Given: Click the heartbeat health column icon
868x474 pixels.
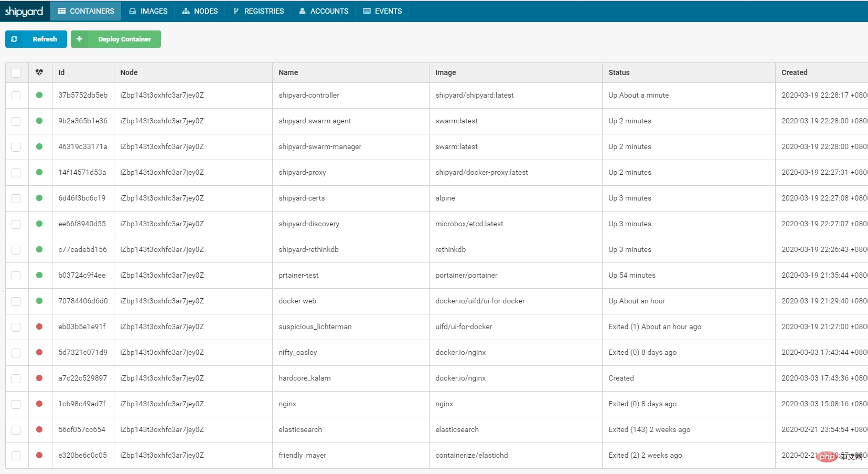Looking at the screenshot, I should (39, 72).
